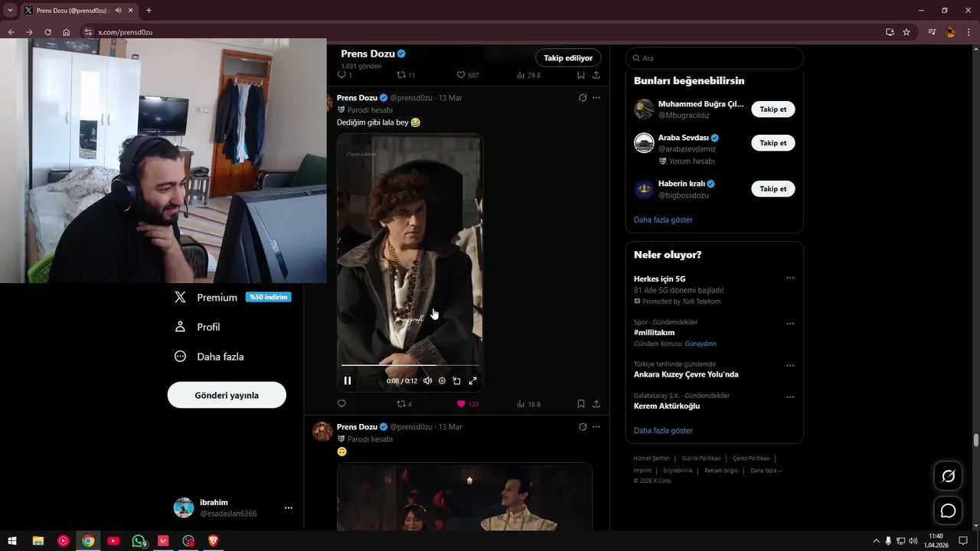Open account menu dots next to ibrahim
Image resolution: width=980 pixels, height=551 pixels.
tap(289, 507)
